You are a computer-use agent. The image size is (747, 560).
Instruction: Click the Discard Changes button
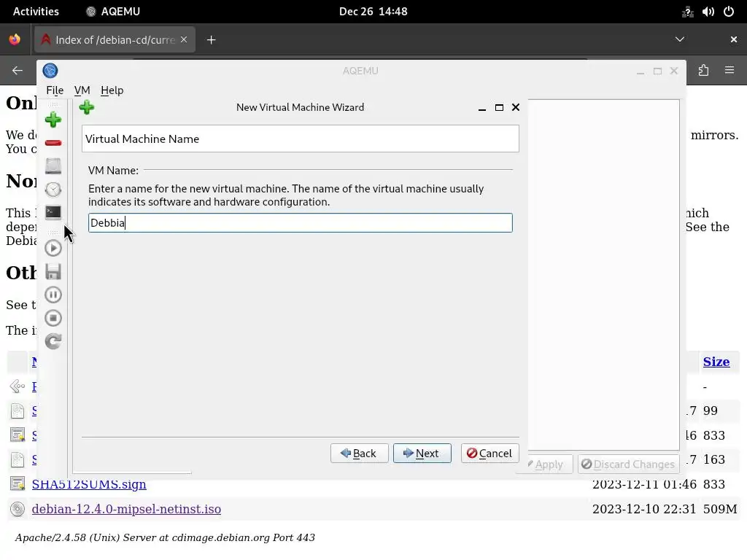tap(628, 464)
